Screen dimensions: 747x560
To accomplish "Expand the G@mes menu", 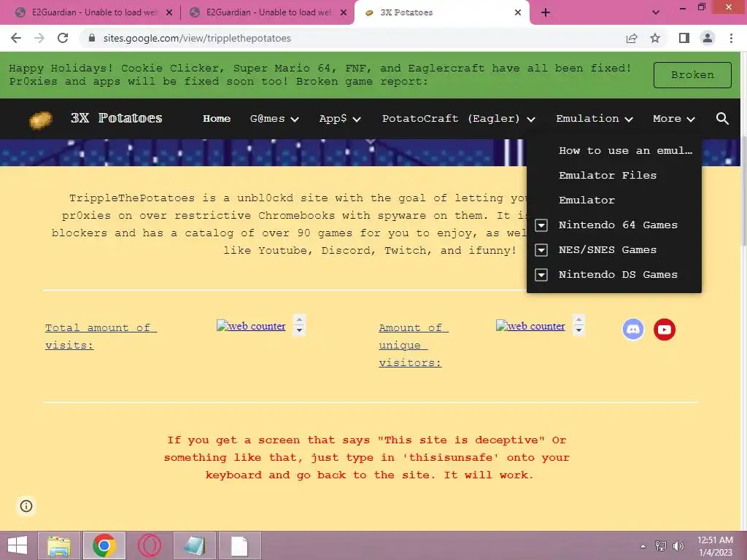I will (x=274, y=119).
